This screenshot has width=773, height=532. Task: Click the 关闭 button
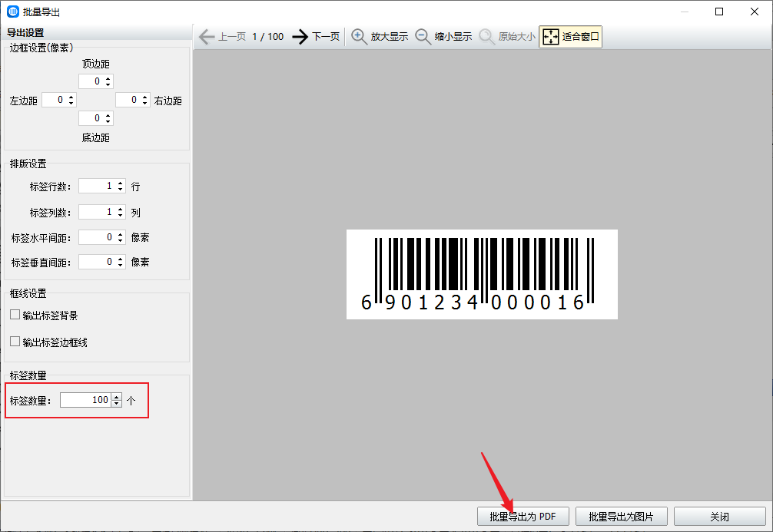(x=720, y=517)
